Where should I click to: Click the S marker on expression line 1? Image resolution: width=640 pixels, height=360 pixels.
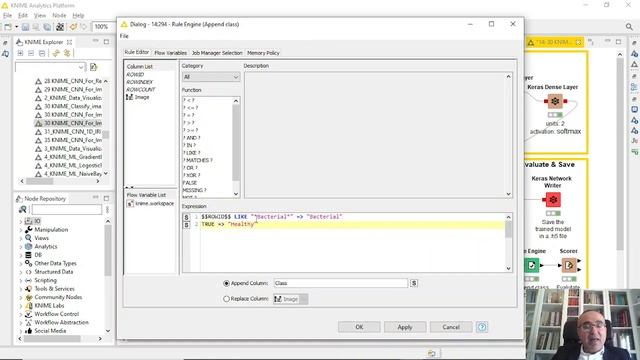pos(186,217)
